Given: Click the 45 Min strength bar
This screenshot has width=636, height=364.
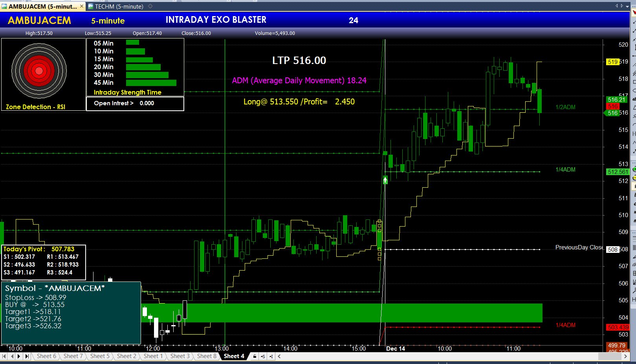Looking at the screenshot, I should tap(151, 82).
